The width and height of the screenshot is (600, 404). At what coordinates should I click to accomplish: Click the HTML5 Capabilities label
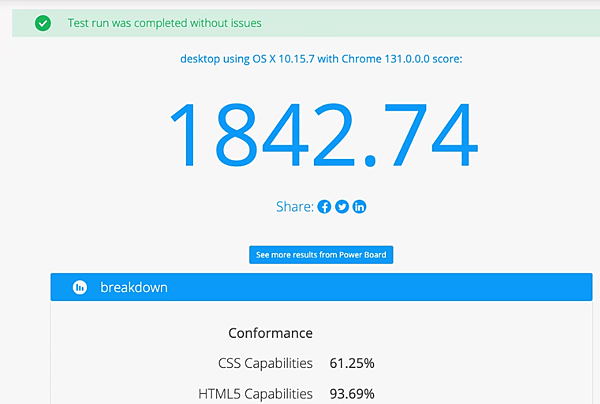(255, 394)
